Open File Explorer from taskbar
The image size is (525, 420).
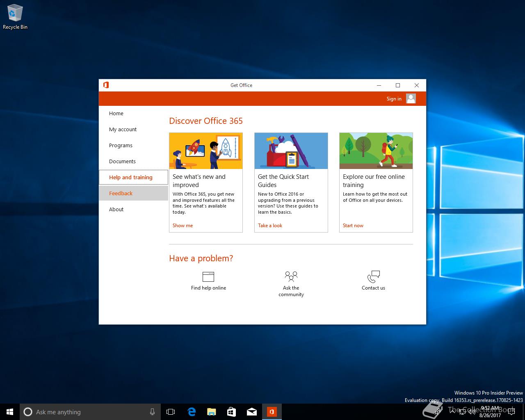[211, 412]
